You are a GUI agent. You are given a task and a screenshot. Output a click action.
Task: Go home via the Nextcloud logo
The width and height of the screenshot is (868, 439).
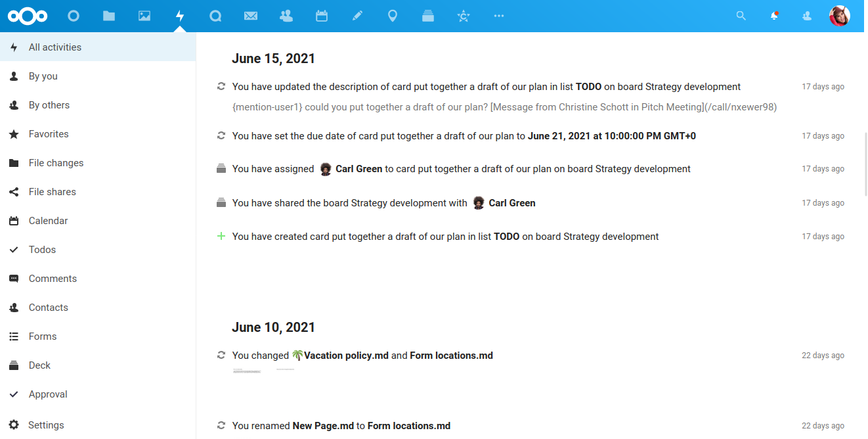(28, 15)
